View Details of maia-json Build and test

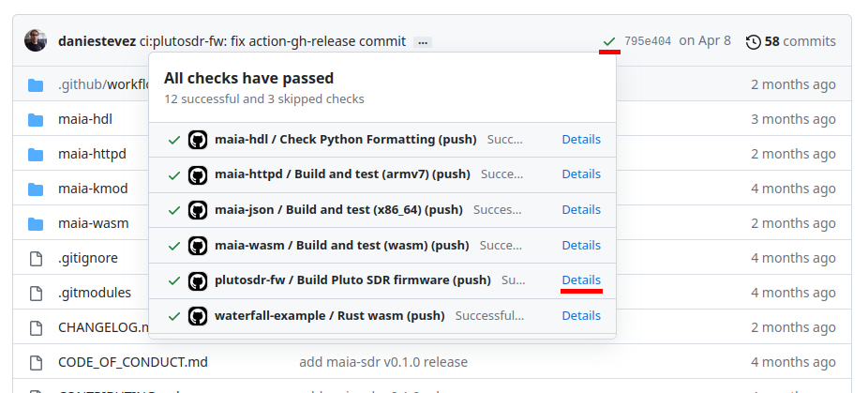click(x=581, y=209)
